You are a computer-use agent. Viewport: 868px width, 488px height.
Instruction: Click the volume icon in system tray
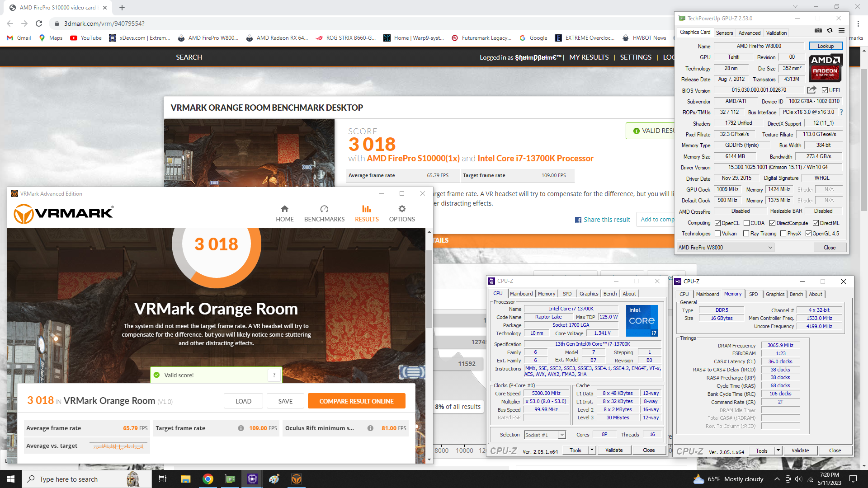(x=798, y=479)
